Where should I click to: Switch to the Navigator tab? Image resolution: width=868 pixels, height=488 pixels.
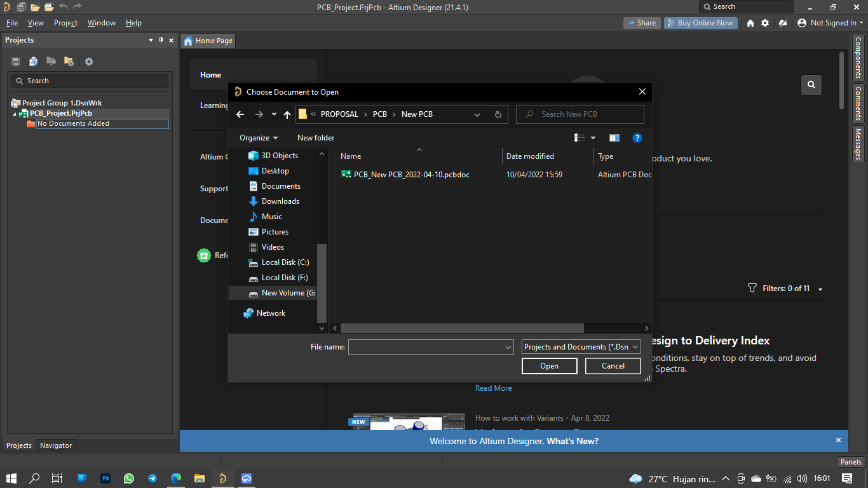[56, 445]
